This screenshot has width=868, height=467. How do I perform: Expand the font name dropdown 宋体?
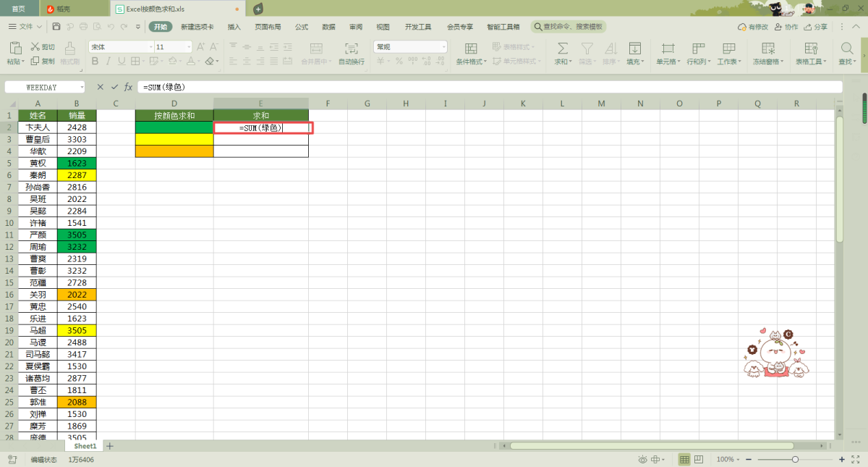click(150, 47)
